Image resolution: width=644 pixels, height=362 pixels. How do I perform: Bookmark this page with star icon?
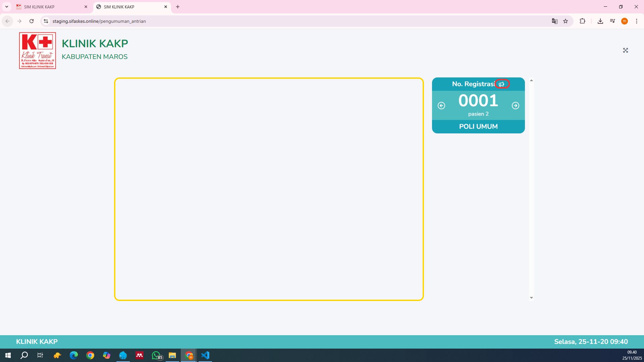pos(566,21)
